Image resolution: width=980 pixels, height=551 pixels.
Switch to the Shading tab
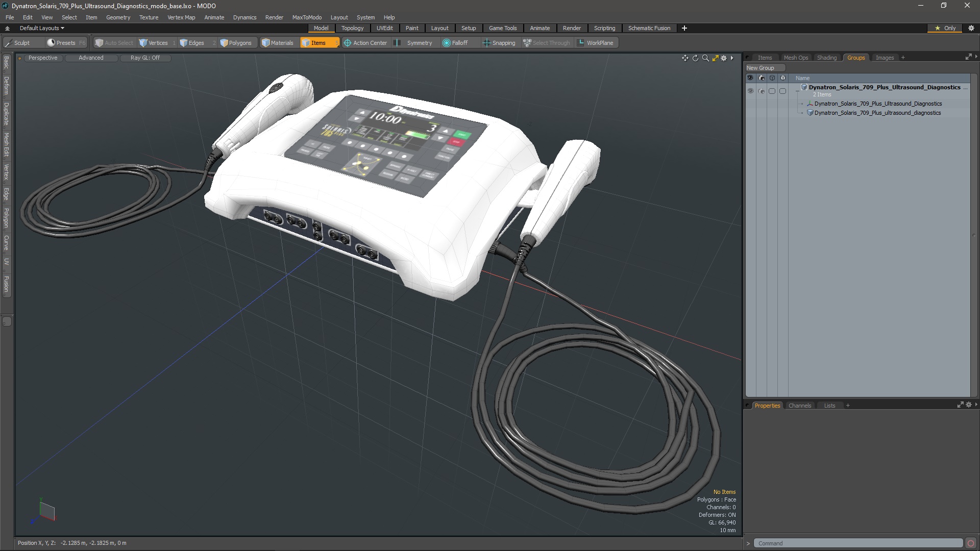[826, 58]
